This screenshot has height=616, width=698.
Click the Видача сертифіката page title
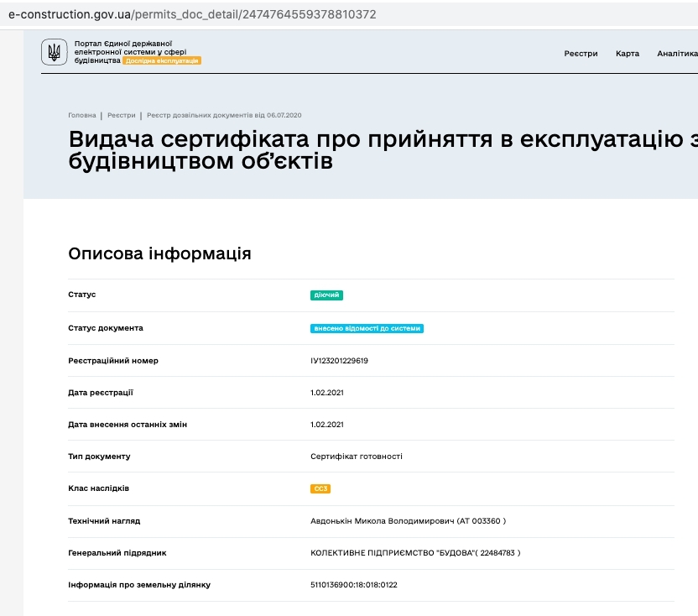(383, 149)
